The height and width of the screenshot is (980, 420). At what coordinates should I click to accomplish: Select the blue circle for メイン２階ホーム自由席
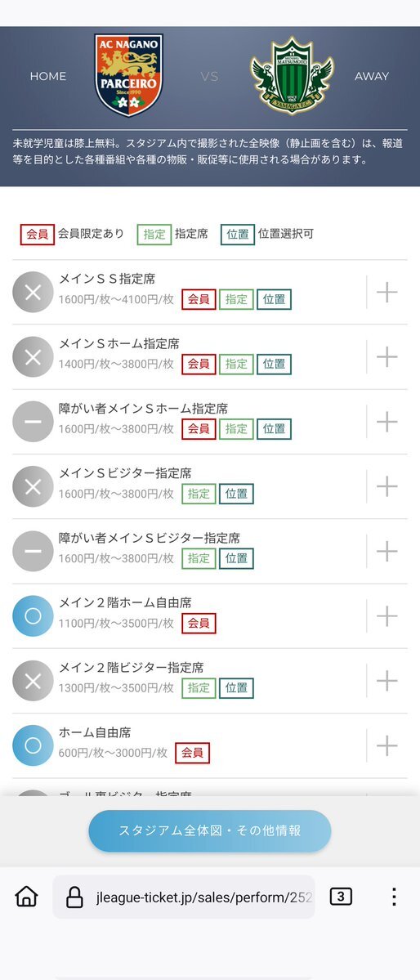click(34, 616)
